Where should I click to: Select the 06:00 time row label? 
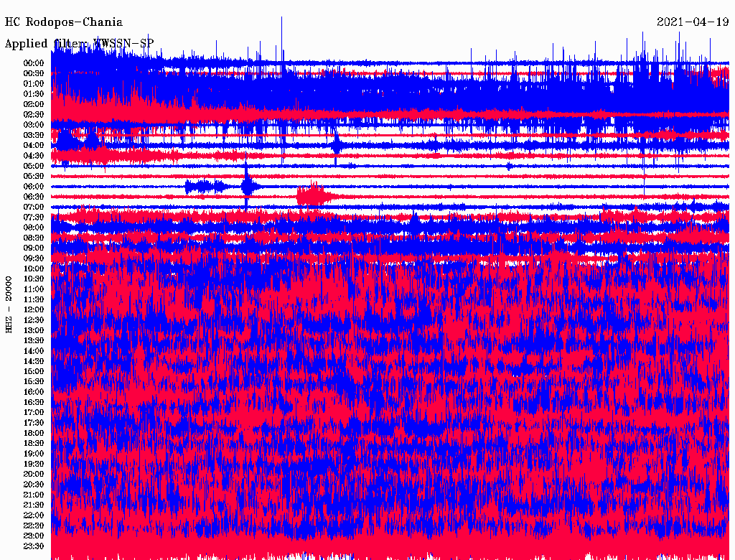[34, 187]
